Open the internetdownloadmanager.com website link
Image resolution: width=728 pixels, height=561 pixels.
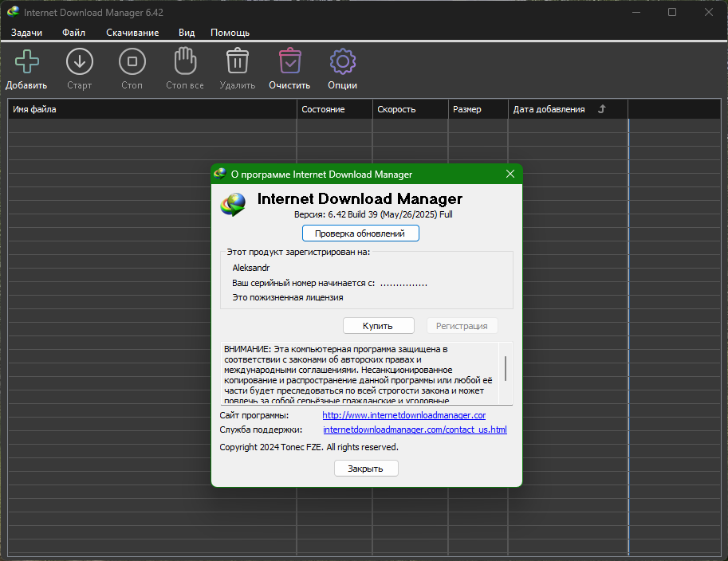(403, 414)
